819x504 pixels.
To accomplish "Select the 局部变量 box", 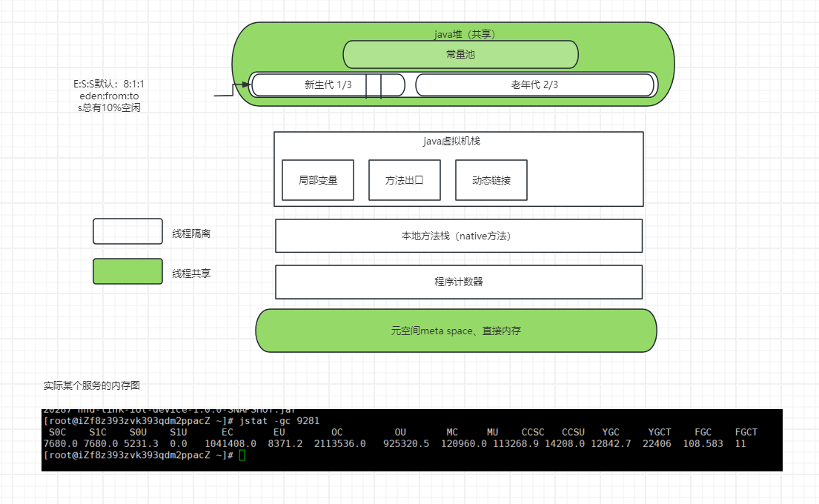I will (x=318, y=180).
